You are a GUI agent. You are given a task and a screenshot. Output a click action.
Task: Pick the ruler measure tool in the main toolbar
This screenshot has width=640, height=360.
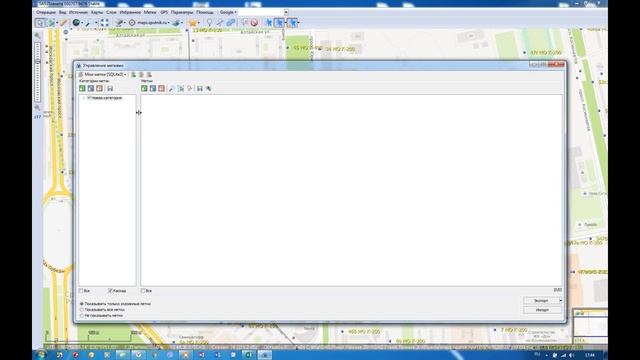(64, 23)
